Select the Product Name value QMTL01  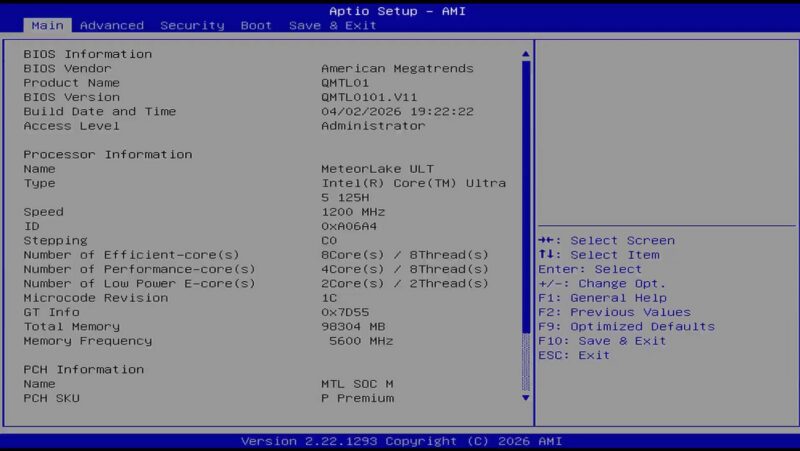tap(345, 83)
